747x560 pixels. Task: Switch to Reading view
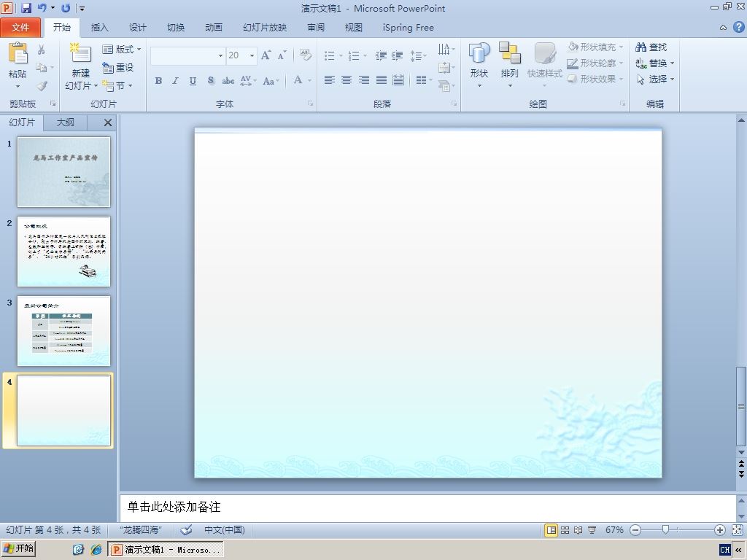point(578,530)
